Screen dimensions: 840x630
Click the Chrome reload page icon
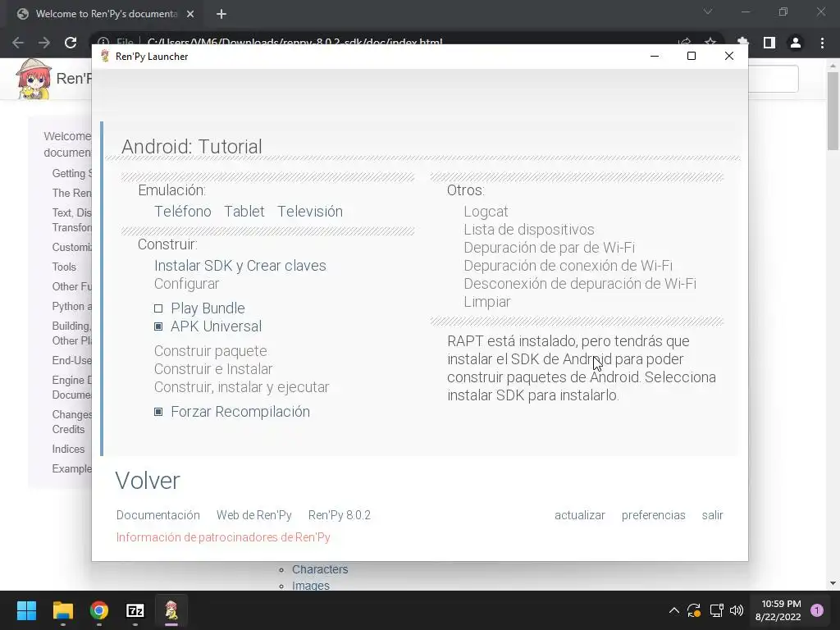[71, 43]
